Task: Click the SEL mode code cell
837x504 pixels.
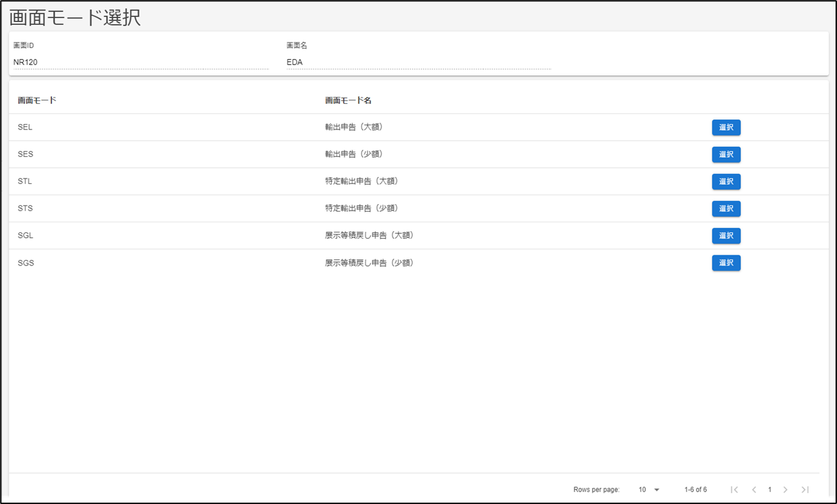Action: click(25, 127)
